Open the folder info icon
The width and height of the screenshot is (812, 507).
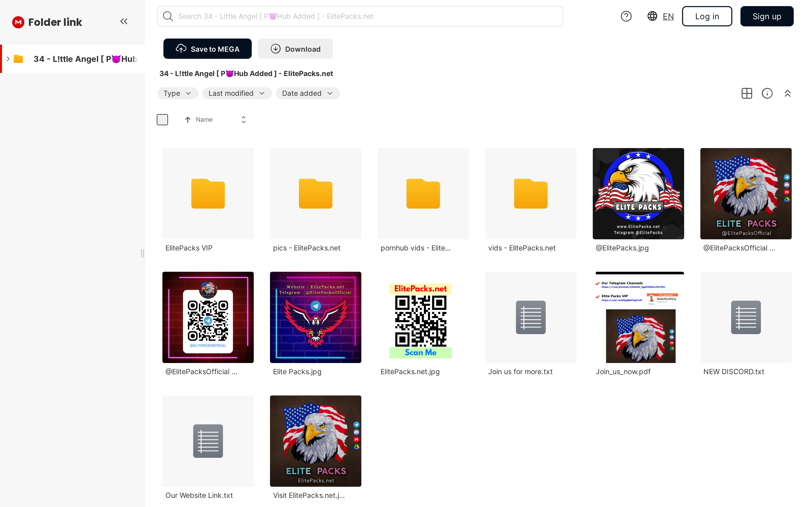pos(767,93)
